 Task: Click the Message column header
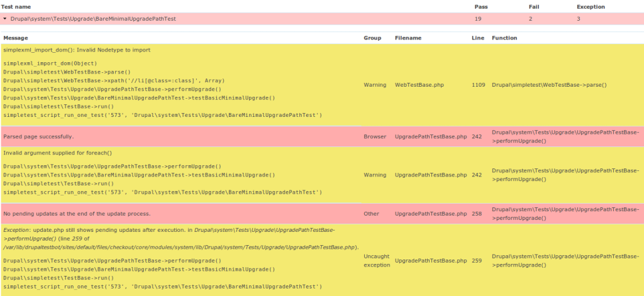(x=16, y=38)
